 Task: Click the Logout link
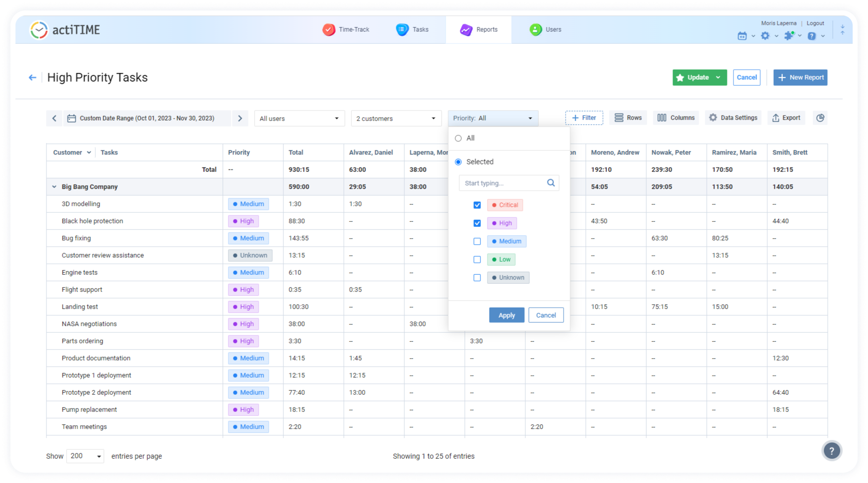[815, 23]
